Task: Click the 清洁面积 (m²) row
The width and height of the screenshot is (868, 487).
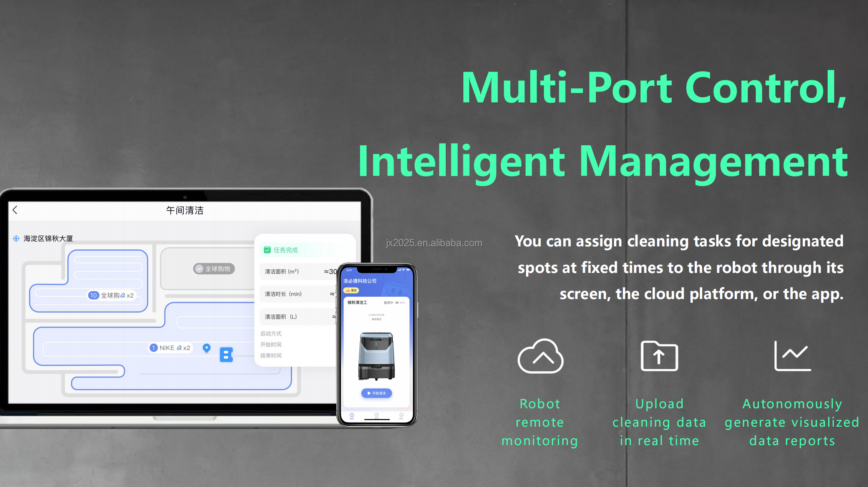Action: click(x=299, y=271)
